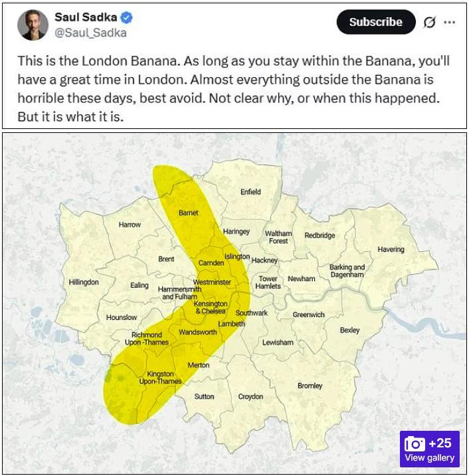Click the camera icon in gallery button
The height and width of the screenshot is (476, 469).
click(415, 443)
